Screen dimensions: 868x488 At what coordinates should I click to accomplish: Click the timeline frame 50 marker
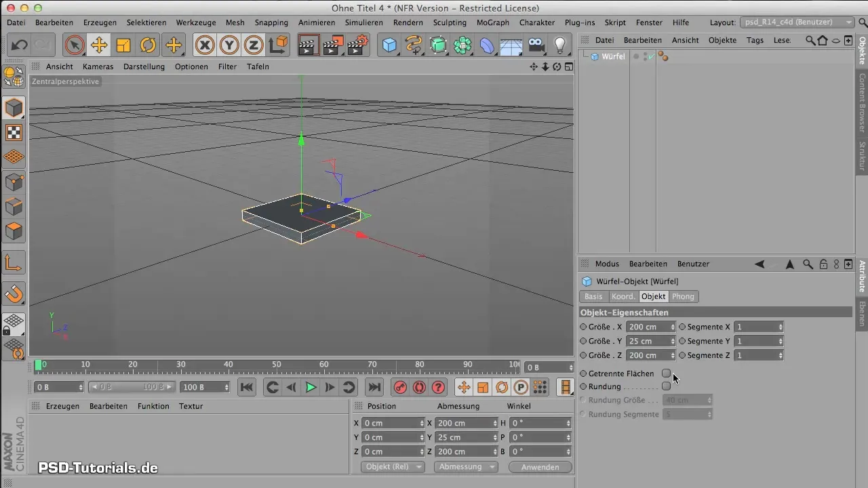[x=277, y=365]
